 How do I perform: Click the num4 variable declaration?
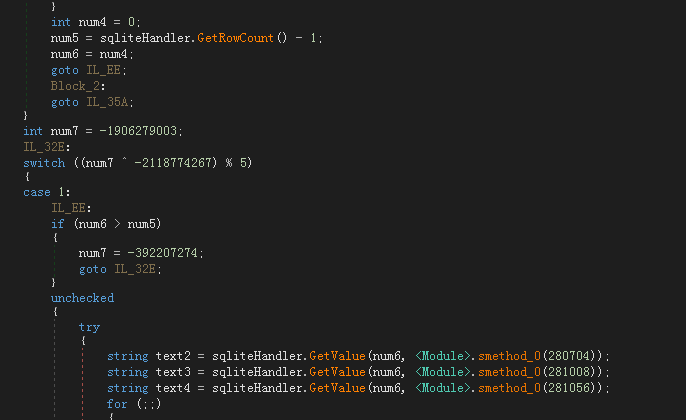(x=92, y=22)
